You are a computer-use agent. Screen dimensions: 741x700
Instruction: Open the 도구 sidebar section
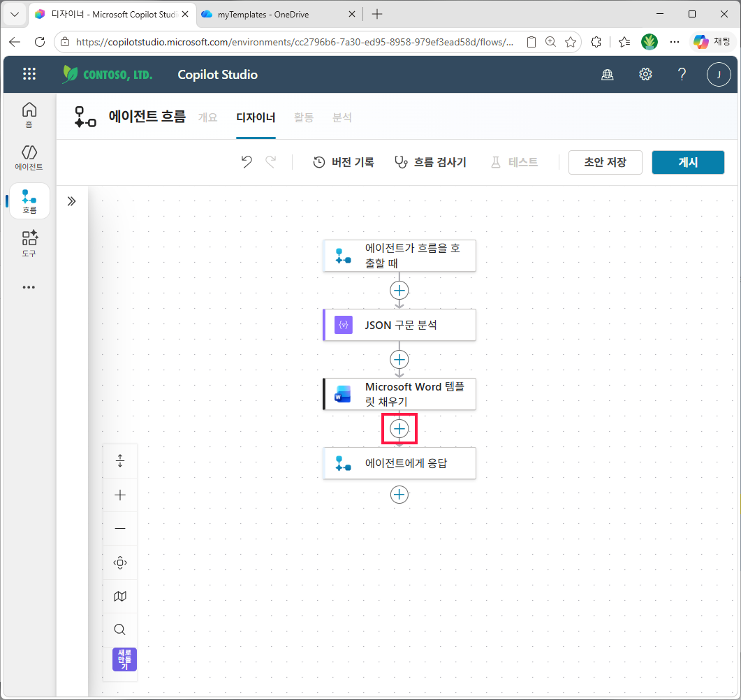(29, 244)
